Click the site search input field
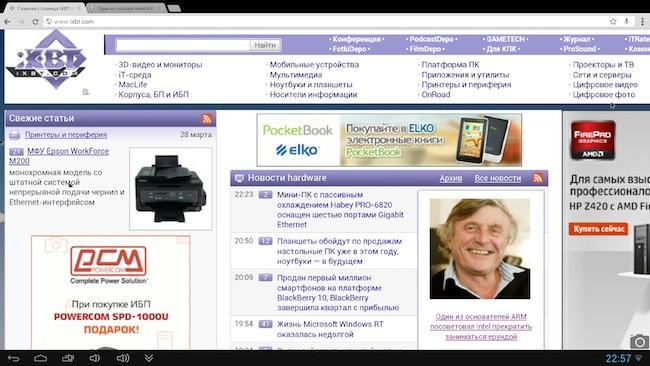Viewport: 650px width, 366px height. [183, 45]
